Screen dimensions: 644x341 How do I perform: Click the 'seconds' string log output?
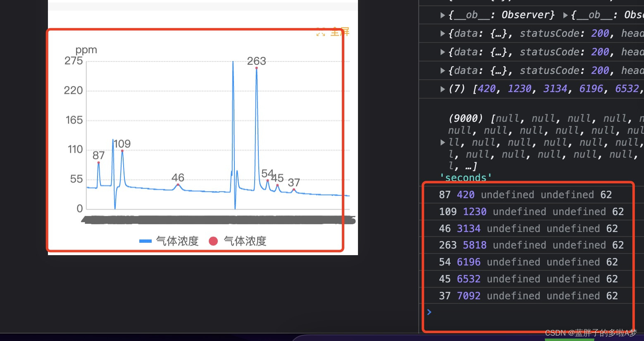coord(466,178)
